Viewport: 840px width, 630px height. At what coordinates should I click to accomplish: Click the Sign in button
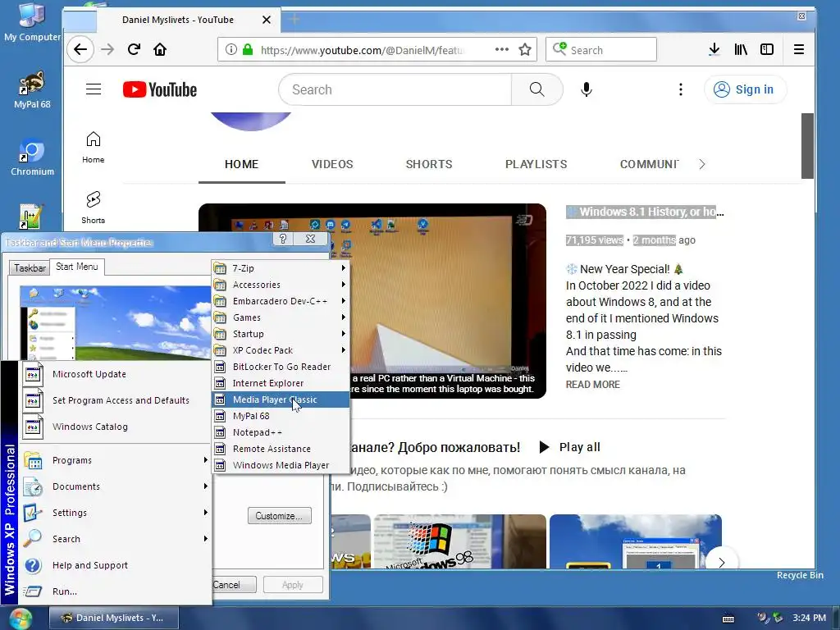click(x=745, y=89)
